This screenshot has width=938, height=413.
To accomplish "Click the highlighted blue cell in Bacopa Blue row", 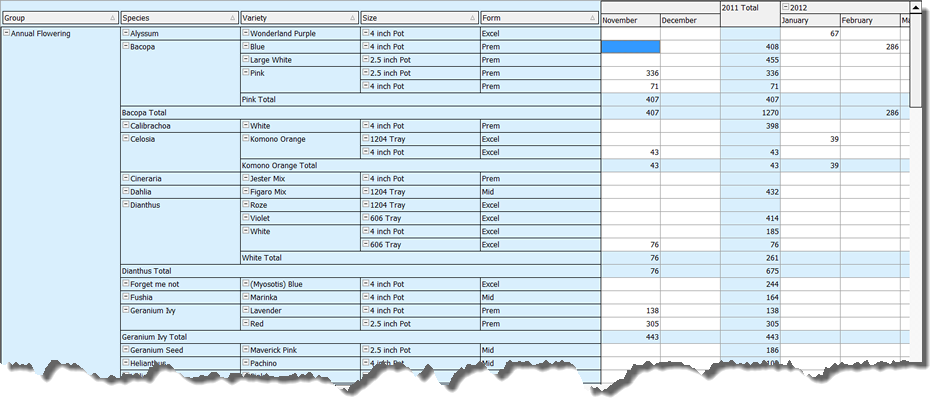I will click(630, 47).
